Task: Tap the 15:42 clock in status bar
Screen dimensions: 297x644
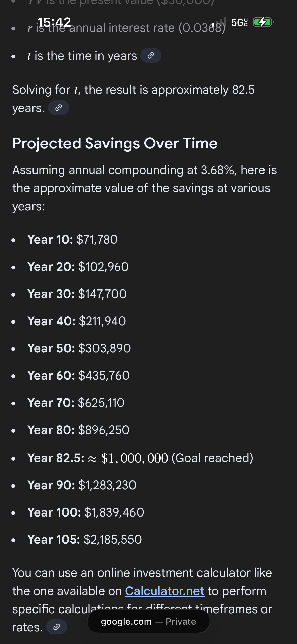Action: pos(54,22)
